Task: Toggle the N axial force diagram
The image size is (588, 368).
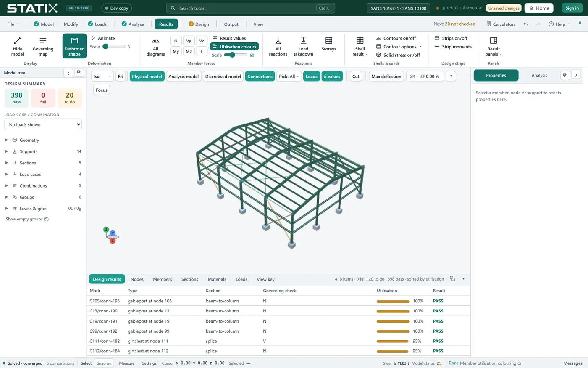Action: tap(176, 41)
